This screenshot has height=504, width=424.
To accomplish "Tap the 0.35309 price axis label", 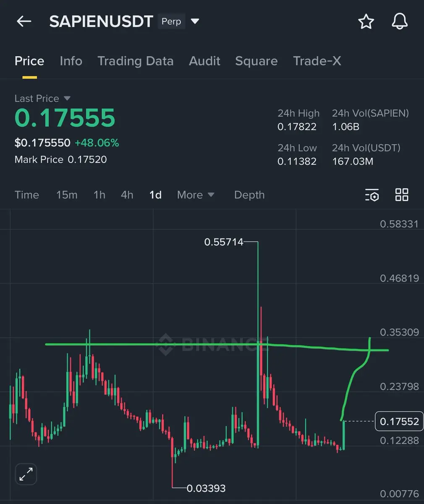I will 400,332.
